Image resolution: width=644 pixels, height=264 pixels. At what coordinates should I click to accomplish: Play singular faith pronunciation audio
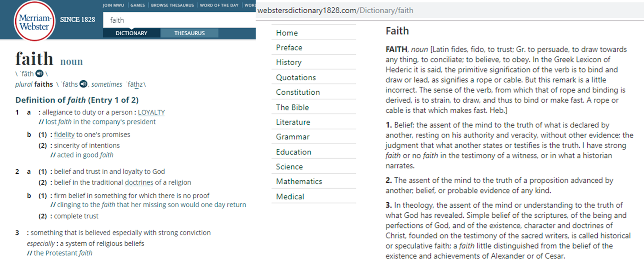tap(39, 73)
